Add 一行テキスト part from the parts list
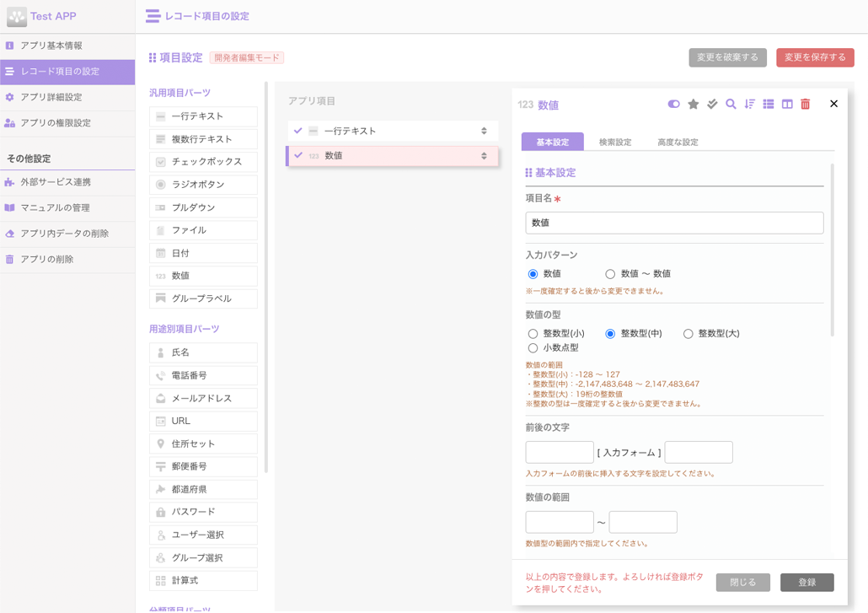868x613 pixels. point(203,116)
